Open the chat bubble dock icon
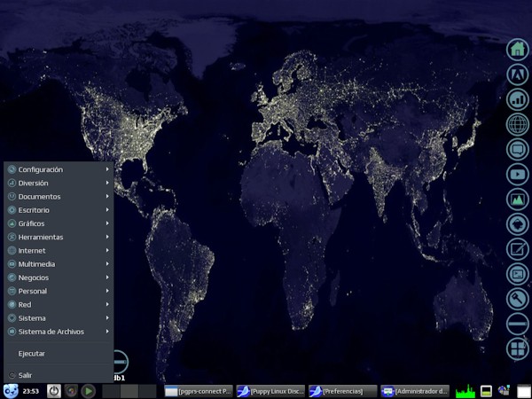532x399 pixels. pos(518,149)
